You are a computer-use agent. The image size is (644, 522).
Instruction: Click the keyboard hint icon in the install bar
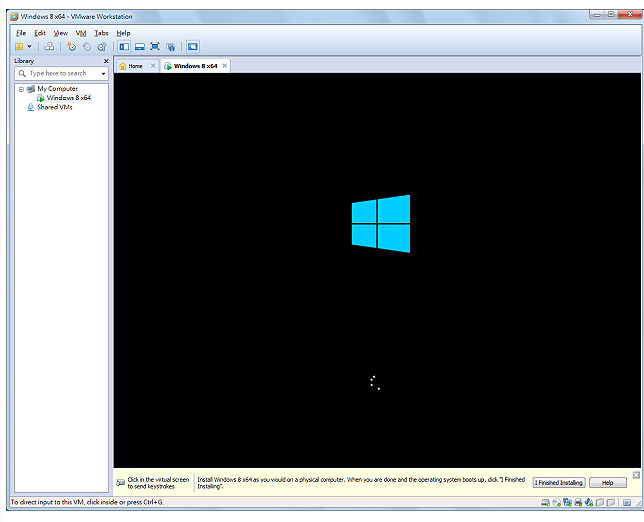(120, 483)
